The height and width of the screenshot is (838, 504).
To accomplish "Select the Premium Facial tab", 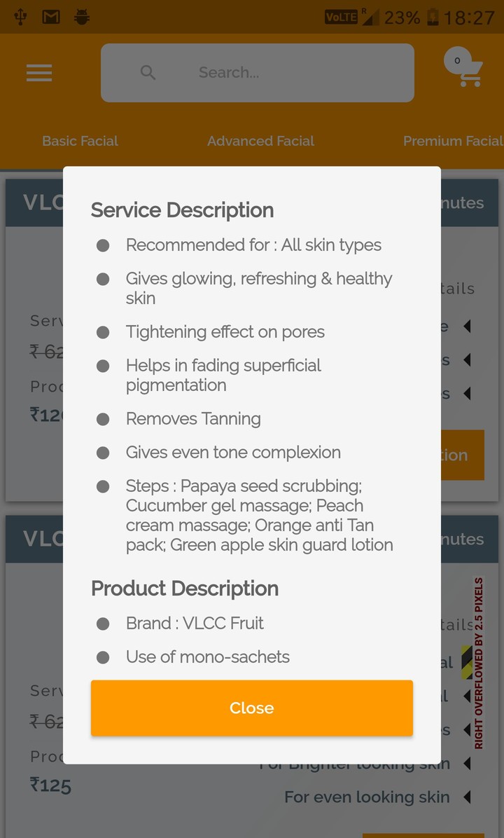I will pyautogui.click(x=452, y=141).
